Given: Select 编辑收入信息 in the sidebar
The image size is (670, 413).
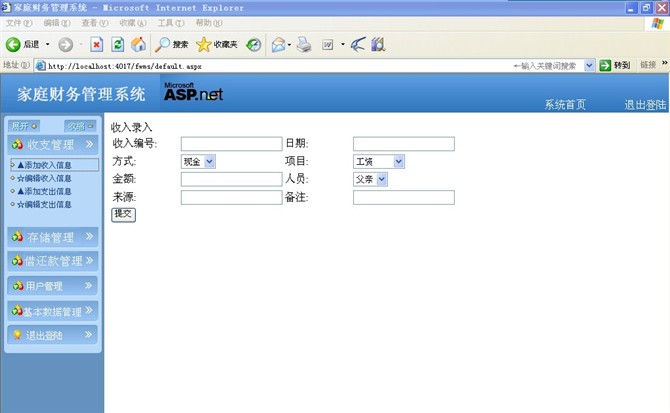Looking at the screenshot, I should pos(44,178).
